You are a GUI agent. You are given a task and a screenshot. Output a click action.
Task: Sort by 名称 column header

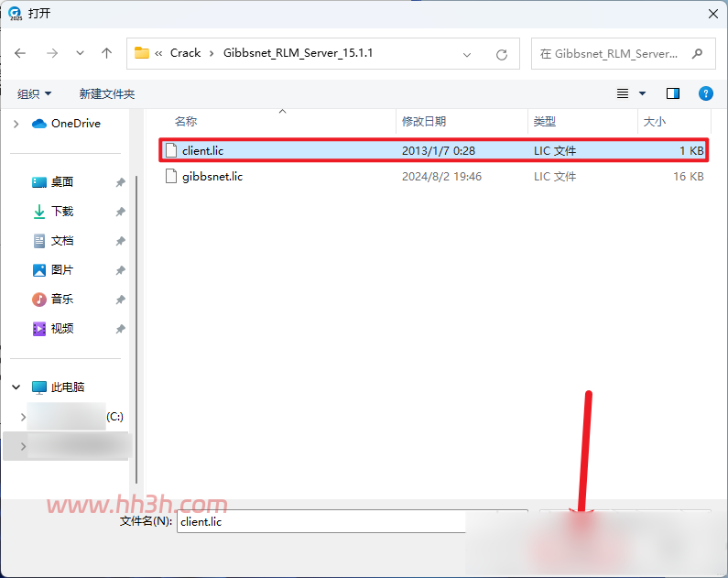[x=186, y=122]
